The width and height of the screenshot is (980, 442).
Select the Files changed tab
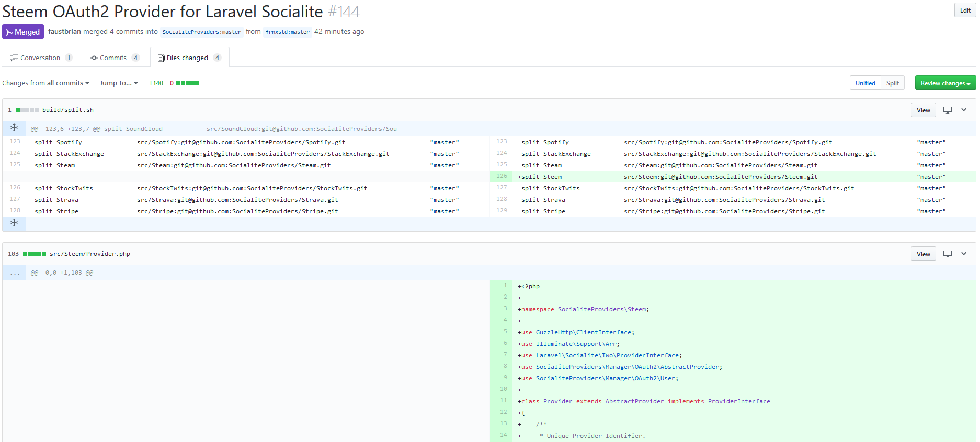click(x=189, y=58)
